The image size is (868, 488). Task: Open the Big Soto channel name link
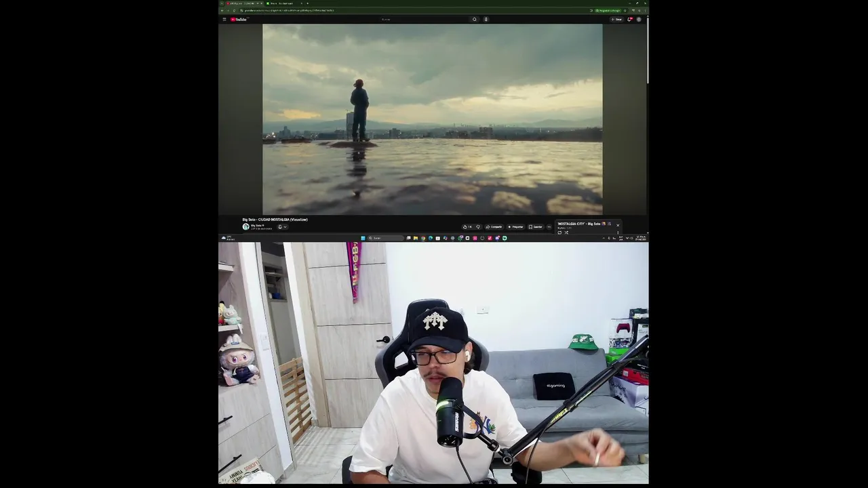click(x=257, y=225)
